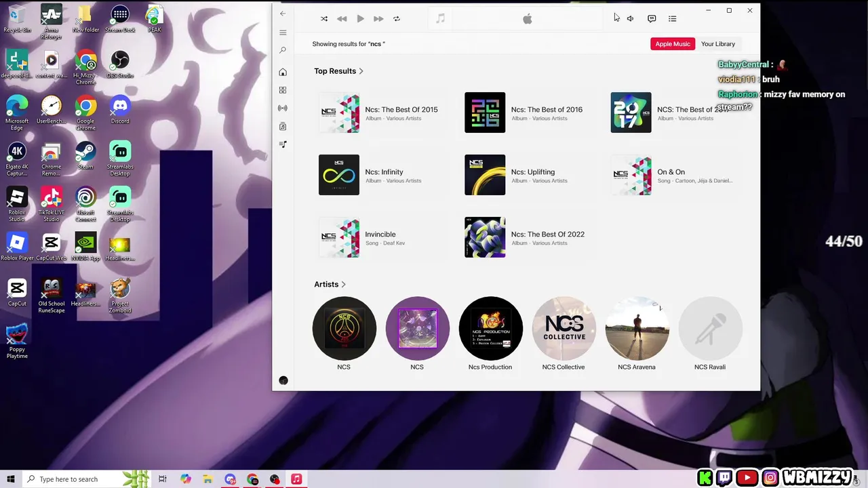868x488 pixels.
Task: Switch to Apple Music taskbar icon
Action: tap(296, 479)
